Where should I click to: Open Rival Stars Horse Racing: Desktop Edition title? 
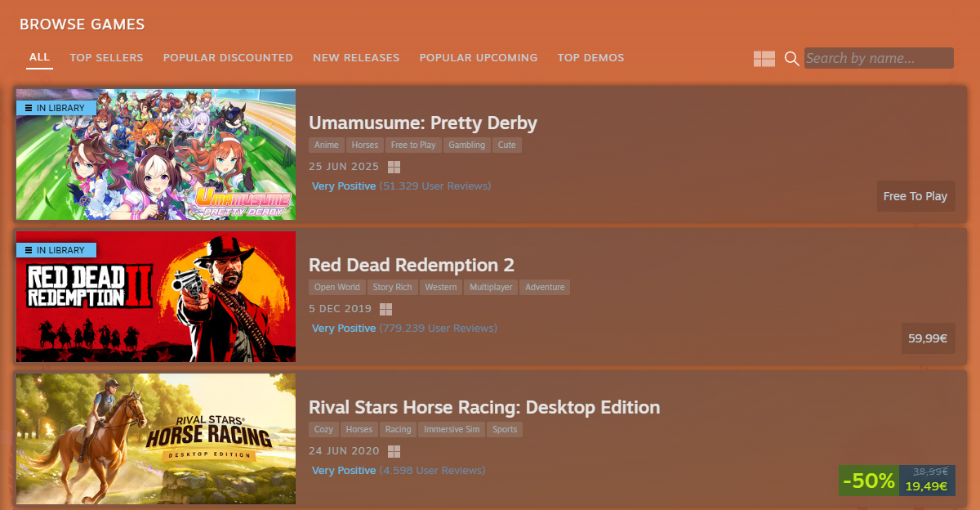[x=484, y=408]
